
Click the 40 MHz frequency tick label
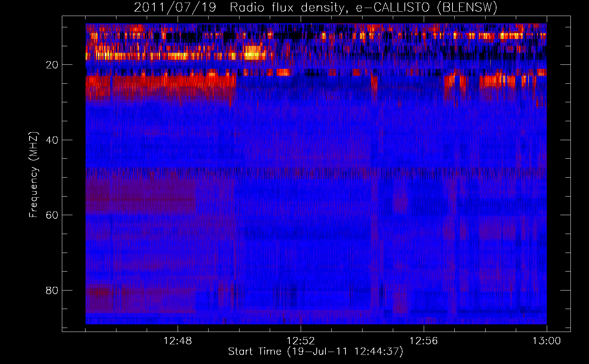tap(52, 140)
